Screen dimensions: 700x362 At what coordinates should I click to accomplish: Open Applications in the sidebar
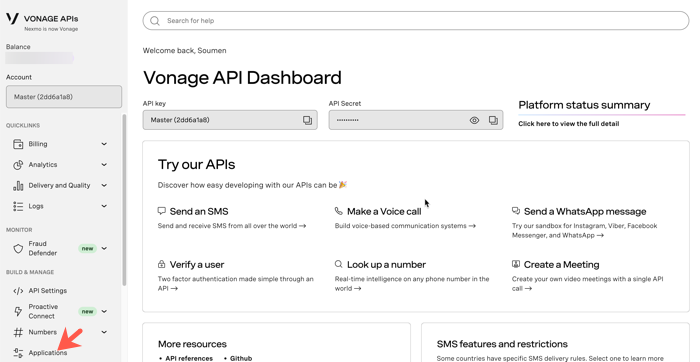48,353
